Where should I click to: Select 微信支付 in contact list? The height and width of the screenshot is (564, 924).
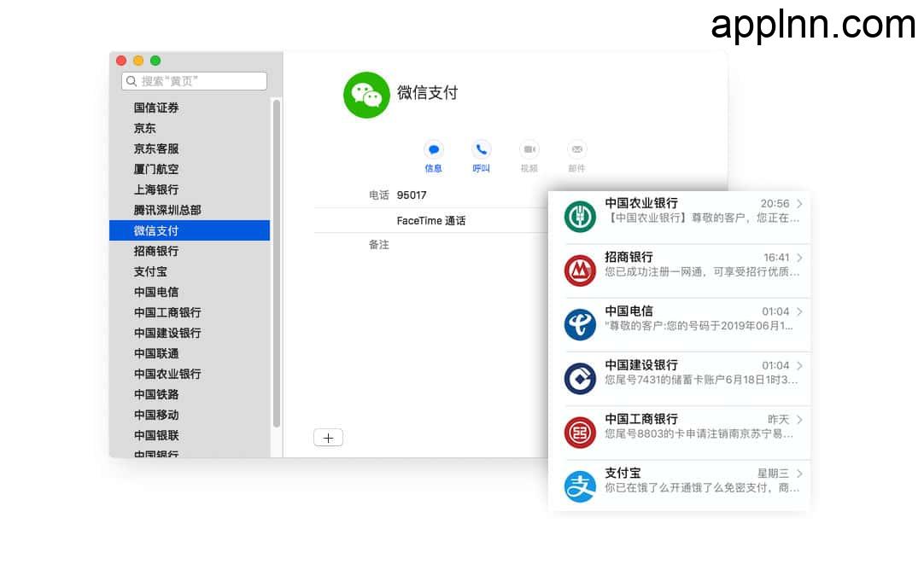point(190,230)
